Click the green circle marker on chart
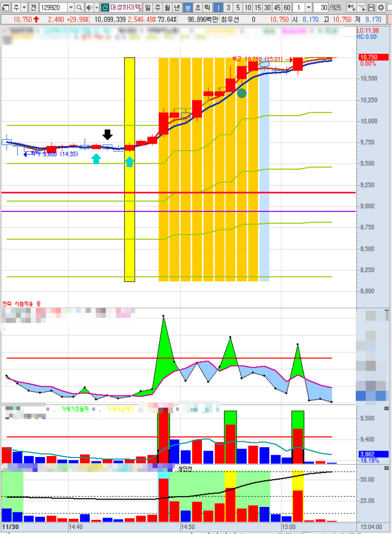Image resolution: width=392 pixels, height=534 pixels. [x=242, y=93]
